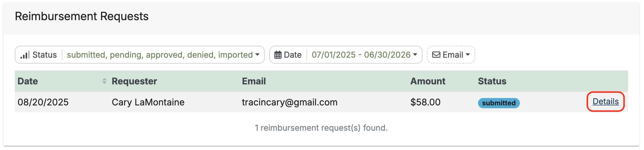The image size is (644, 150).
Task: Click the $58.00 amount cell
Action: click(425, 102)
